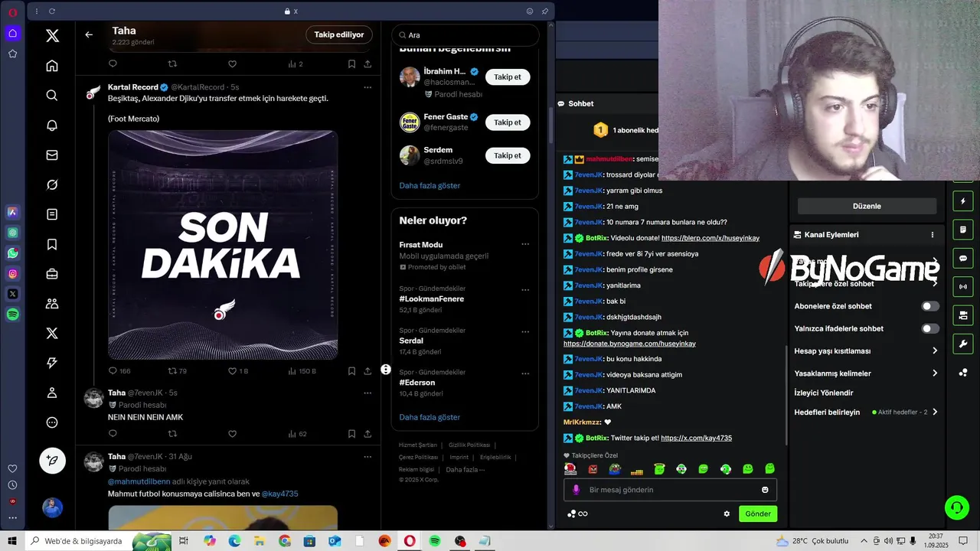The image size is (980, 551).
Task: Open the #LookmanFenere trending topic
Action: pyautogui.click(x=431, y=299)
